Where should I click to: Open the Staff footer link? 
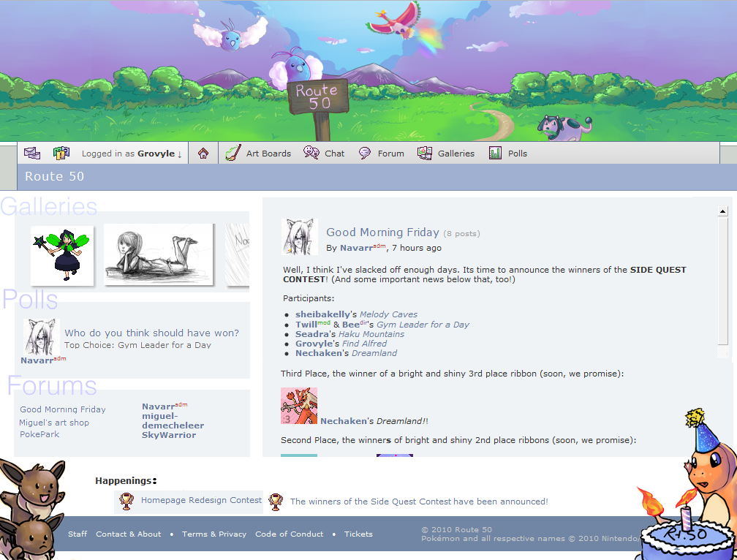coord(78,534)
